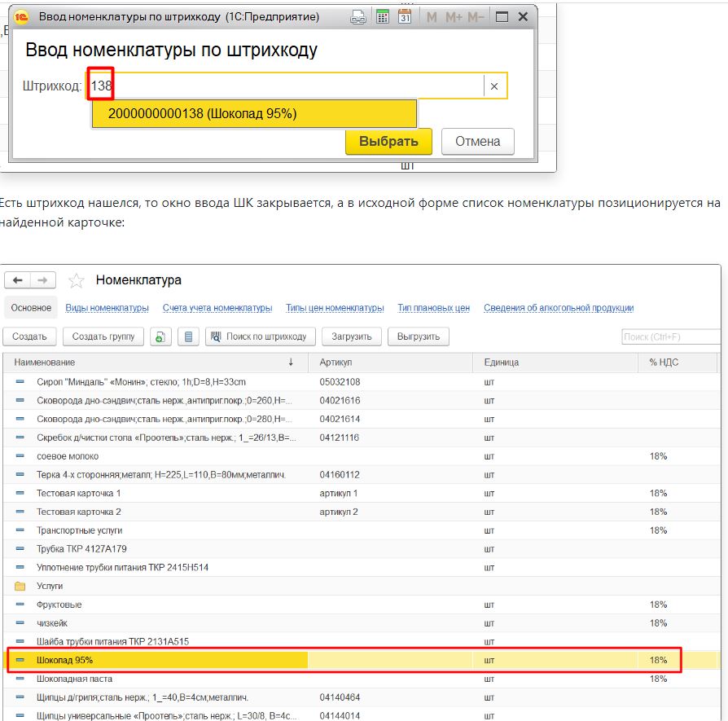Clear the barcode field with X button
This screenshot has width=728, height=721.
494,86
